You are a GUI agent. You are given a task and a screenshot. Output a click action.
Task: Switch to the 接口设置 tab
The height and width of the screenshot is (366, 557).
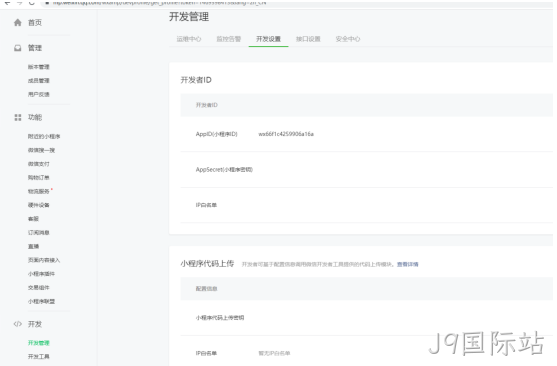tap(308, 39)
